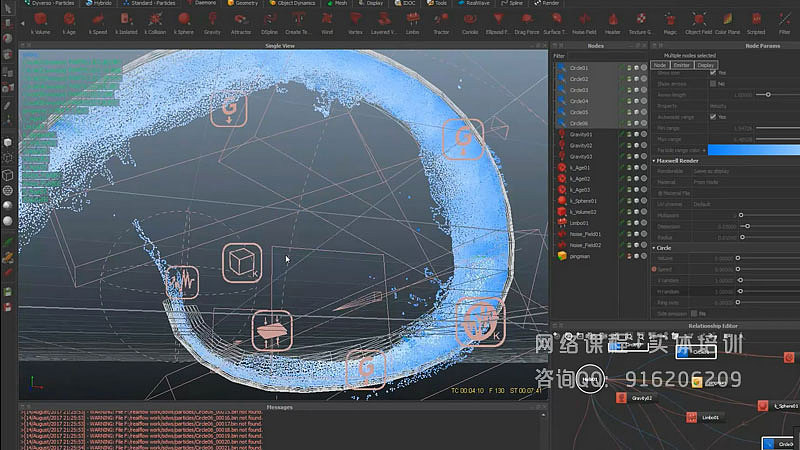Add a Vortex daemon
Screen dimensions: 800x450
(x=356, y=23)
